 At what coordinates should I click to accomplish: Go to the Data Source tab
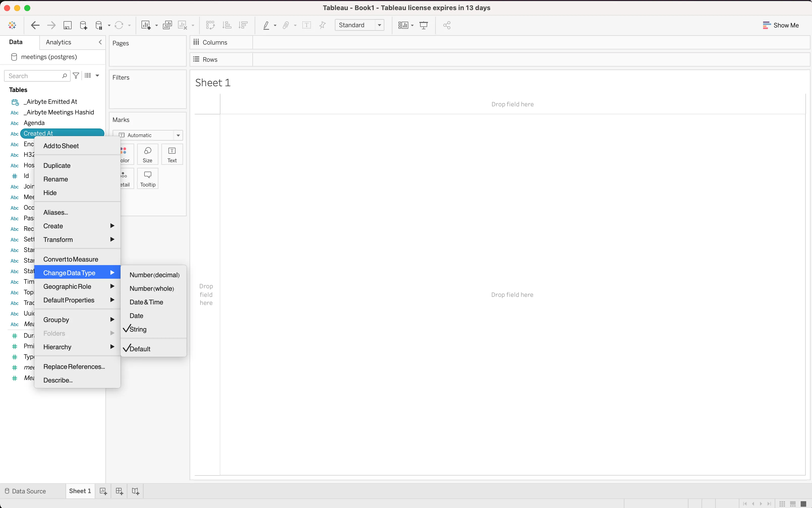click(x=25, y=491)
